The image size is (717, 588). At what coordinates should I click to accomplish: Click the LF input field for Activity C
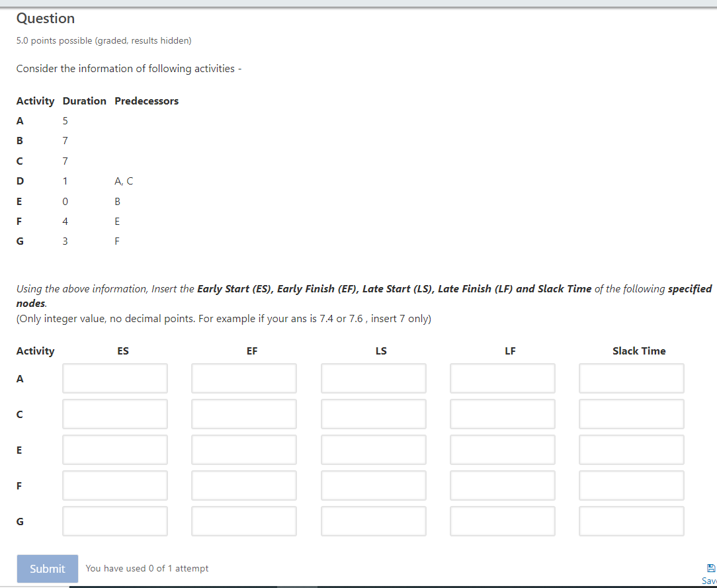(x=502, y=413)
